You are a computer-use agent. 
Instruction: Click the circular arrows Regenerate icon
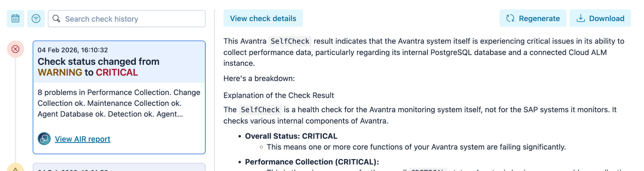pyautogui.click(x=510, y=18)
